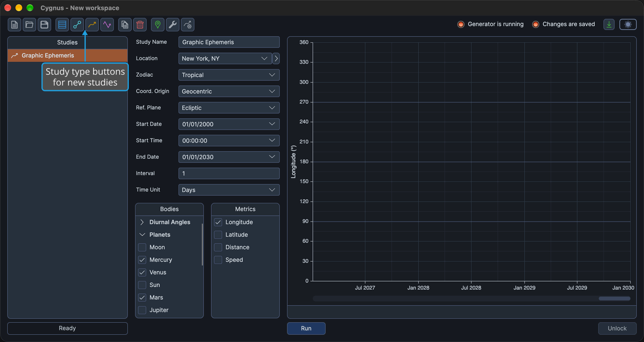This screenshot has width=644, height=342.
Task: Select the Graphic Ephemeris study row
Action: (x=68, y=56)
